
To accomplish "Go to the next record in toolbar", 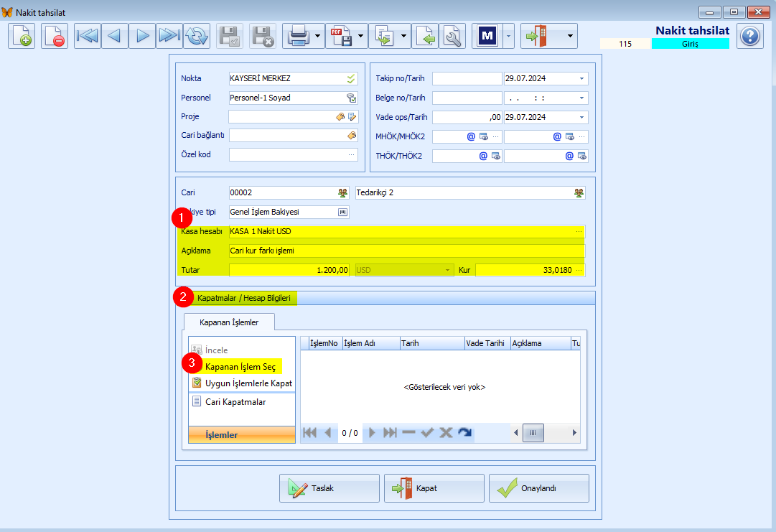I will click(142, 36).
